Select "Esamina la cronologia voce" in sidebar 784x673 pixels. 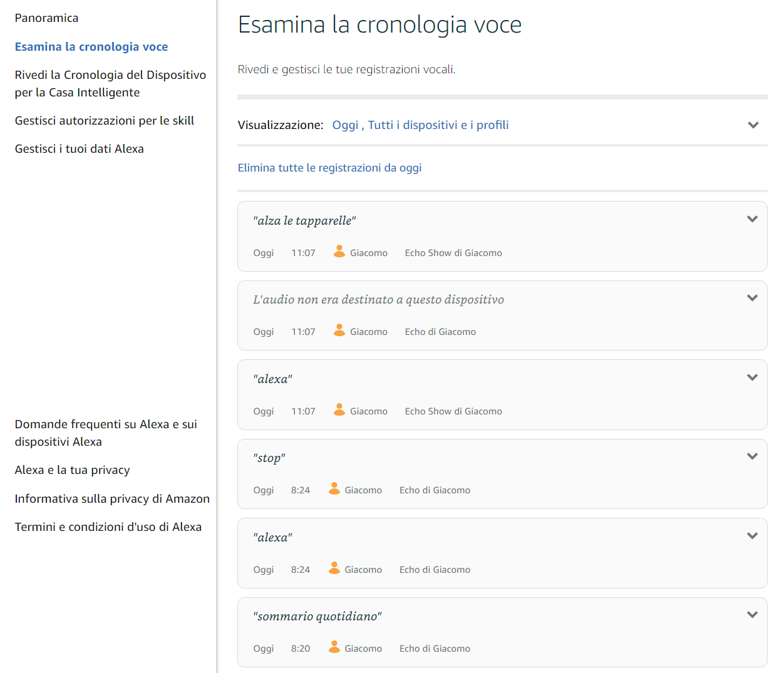pyautogui.click(x=91, y=47)
